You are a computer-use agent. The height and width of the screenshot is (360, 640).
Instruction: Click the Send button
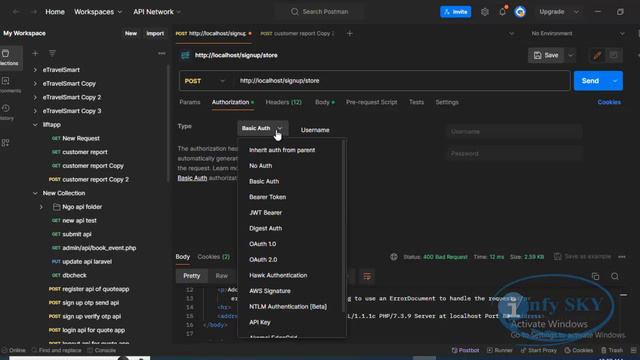coord(591,81)
